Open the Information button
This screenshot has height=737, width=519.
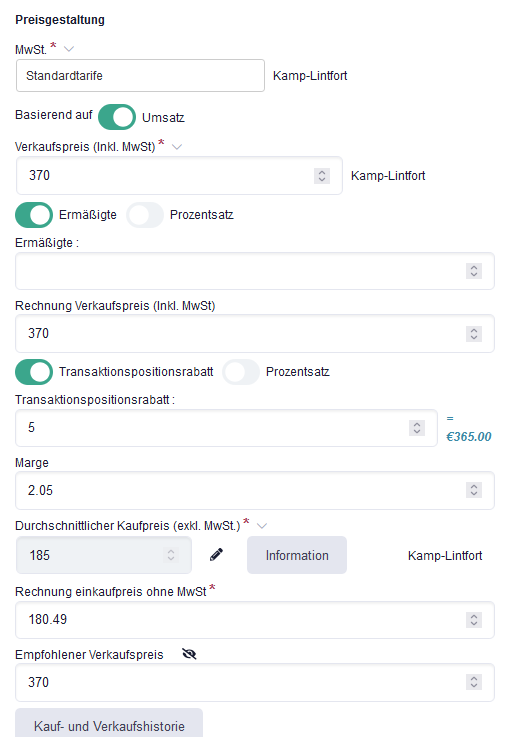coord(297,555)
